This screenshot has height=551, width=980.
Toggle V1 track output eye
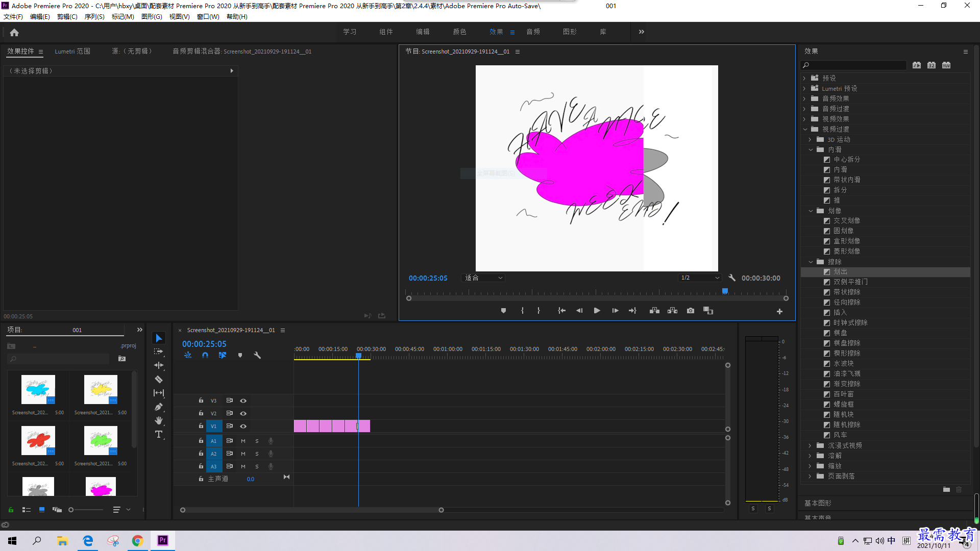tap(243, 427)
